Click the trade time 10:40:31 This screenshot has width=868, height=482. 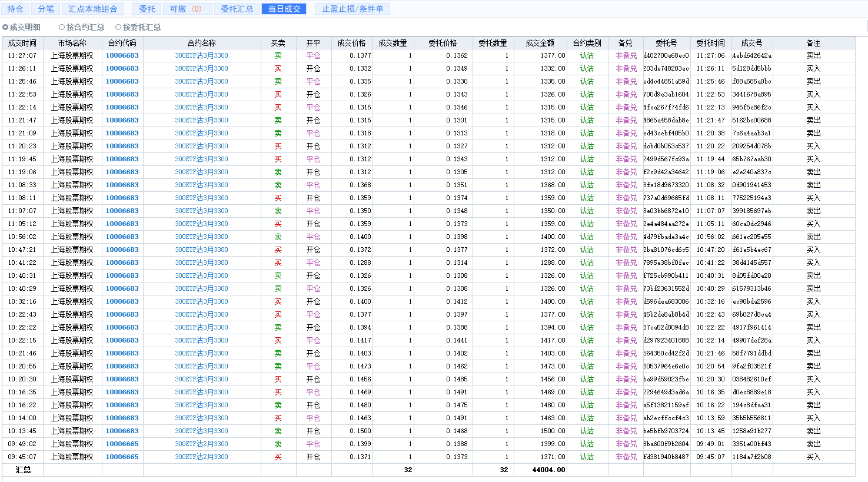[x=22, y=275]
